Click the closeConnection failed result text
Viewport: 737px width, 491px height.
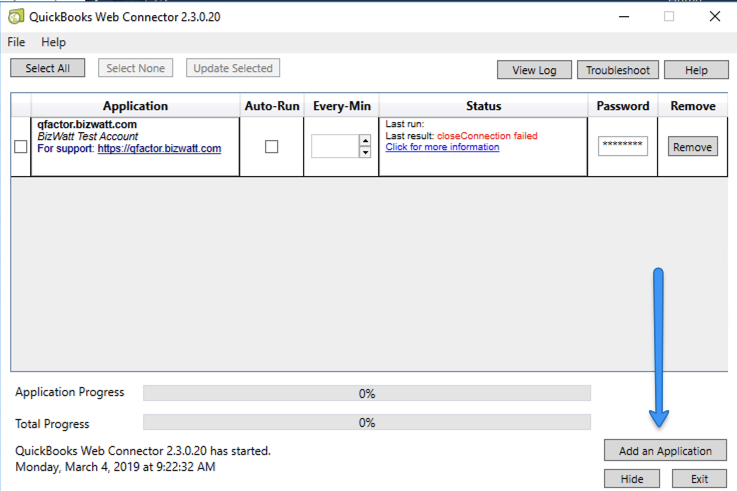click(487, 136)
